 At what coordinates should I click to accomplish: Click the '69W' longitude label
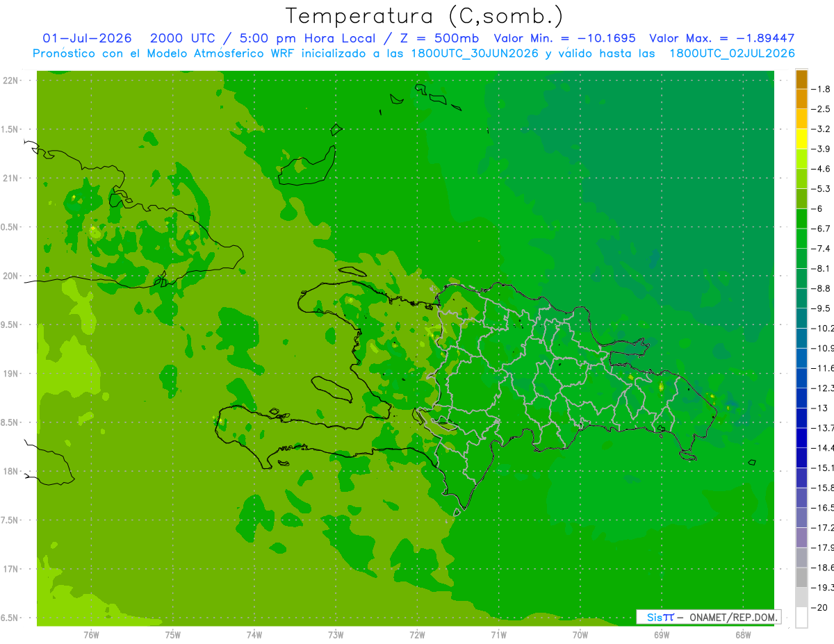pos(662,635)
